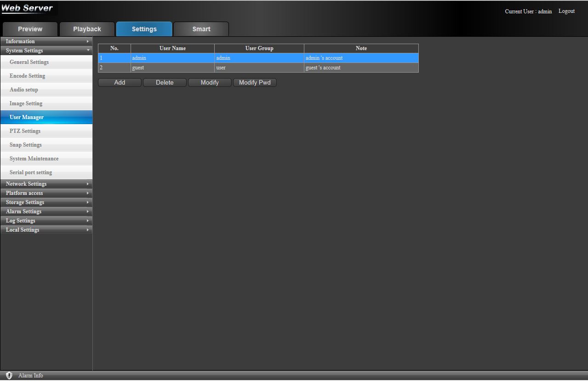Image resolution: width=588 pixels, height=382 pixels.
Task: Switch to the Preview tab
Action: pos(30,29)
